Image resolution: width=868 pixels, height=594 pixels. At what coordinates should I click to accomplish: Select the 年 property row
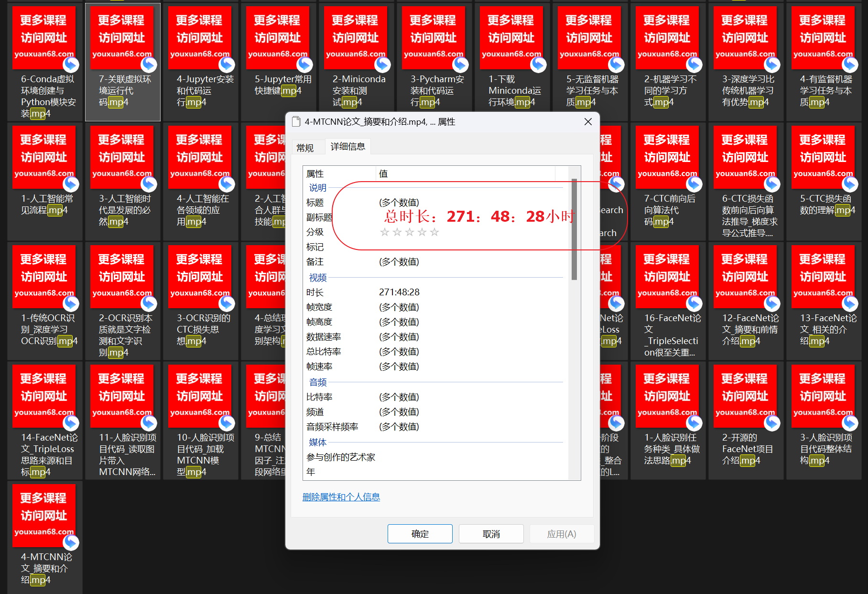435,472
